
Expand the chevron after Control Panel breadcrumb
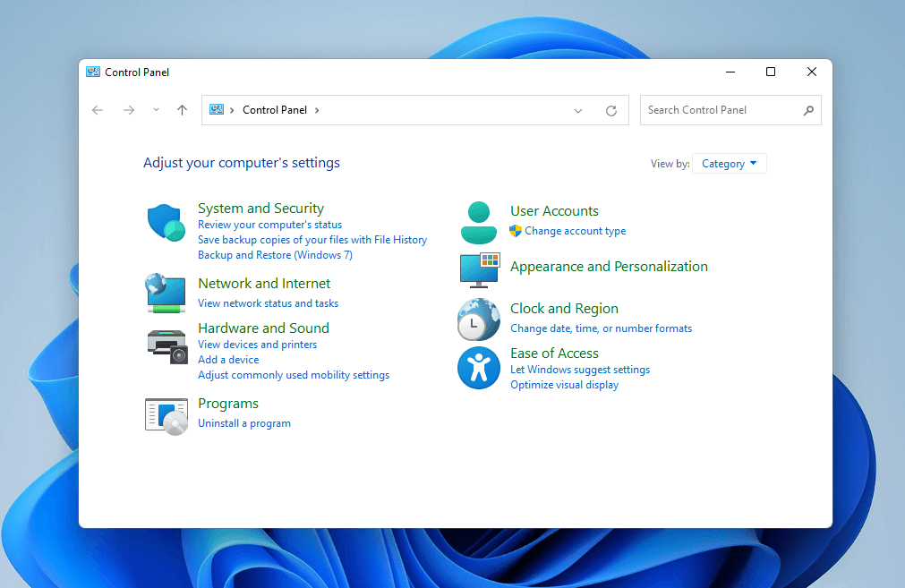pyautogui.click(x=316, y=110)
